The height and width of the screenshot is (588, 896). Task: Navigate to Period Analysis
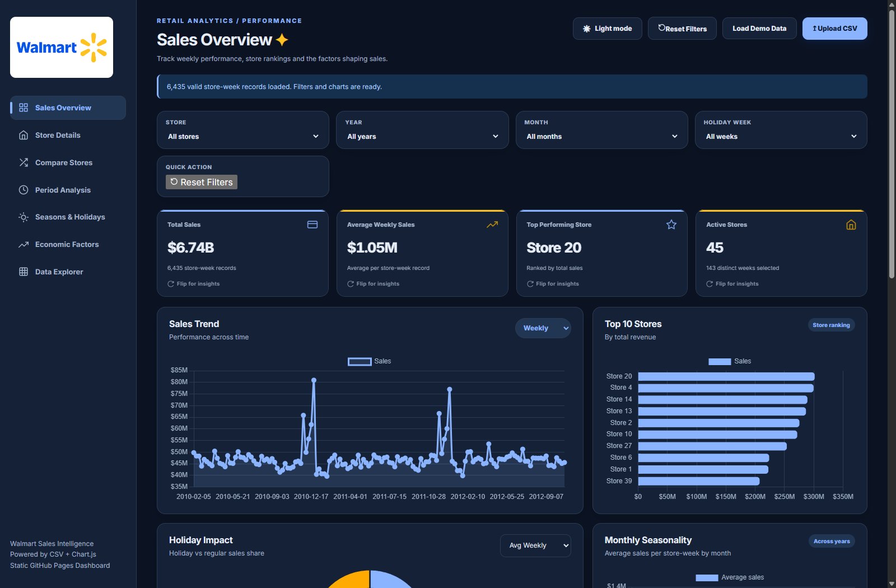coord(68,190)
